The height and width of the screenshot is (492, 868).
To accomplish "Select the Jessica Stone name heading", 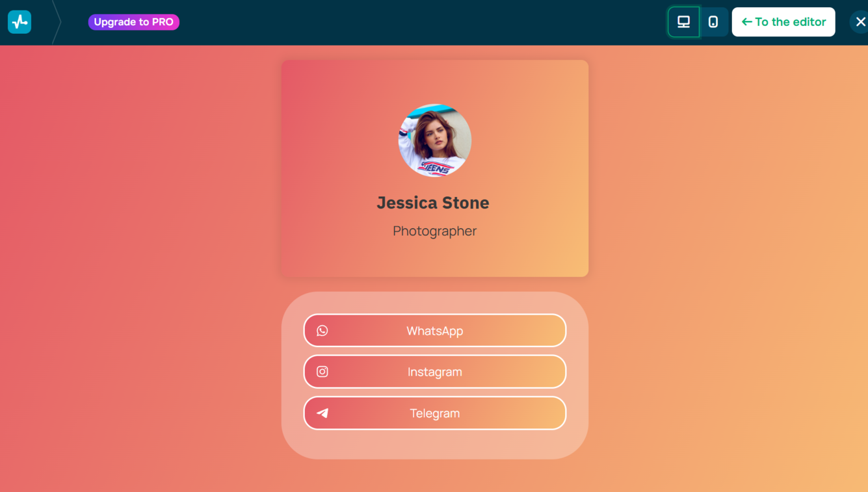I will coord(433,203).
